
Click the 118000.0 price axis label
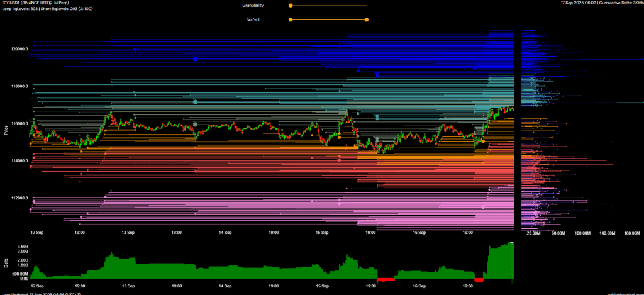point(19,86)
